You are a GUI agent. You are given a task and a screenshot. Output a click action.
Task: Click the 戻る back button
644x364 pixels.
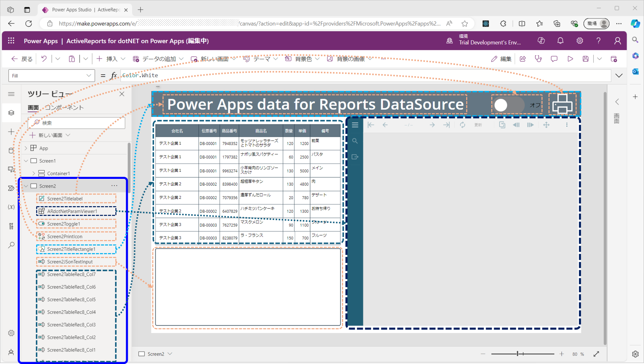pos(22,59)
